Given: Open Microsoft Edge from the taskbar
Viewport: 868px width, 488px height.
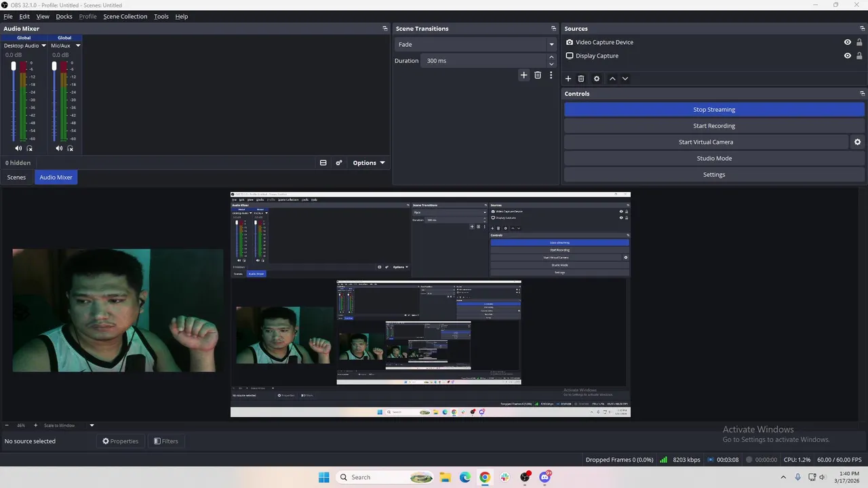Looking at the screenshot, I should coord(465,477).
